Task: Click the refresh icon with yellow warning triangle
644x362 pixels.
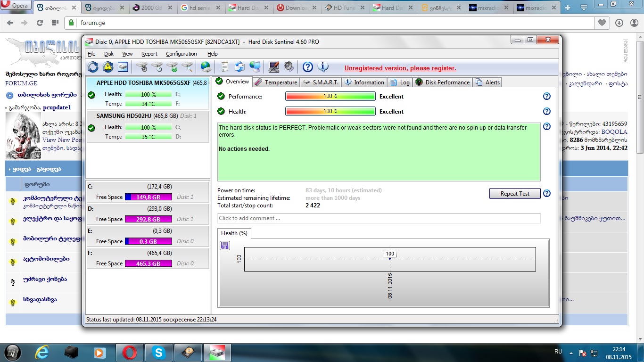Action: point(108,67)
